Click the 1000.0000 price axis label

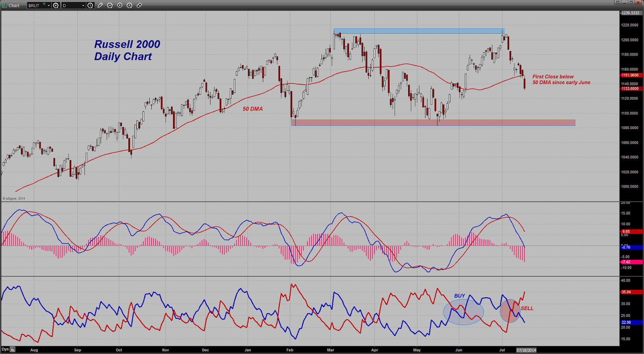630,187
